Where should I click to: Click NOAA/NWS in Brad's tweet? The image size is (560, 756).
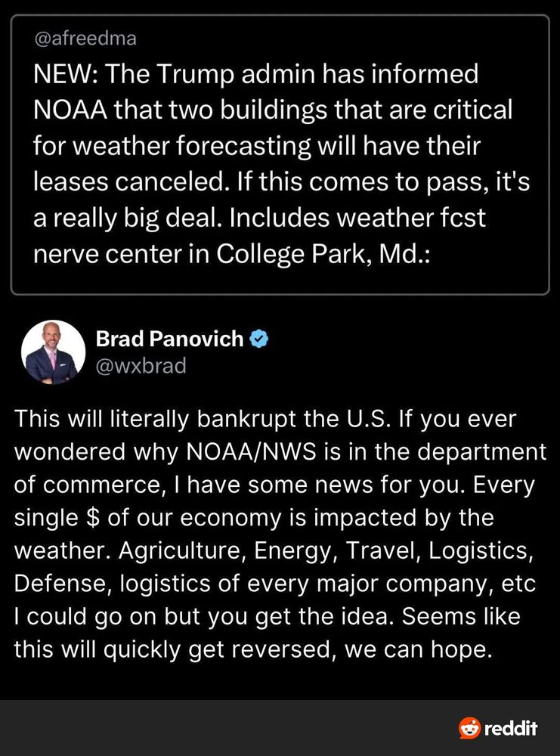point(251,452)
